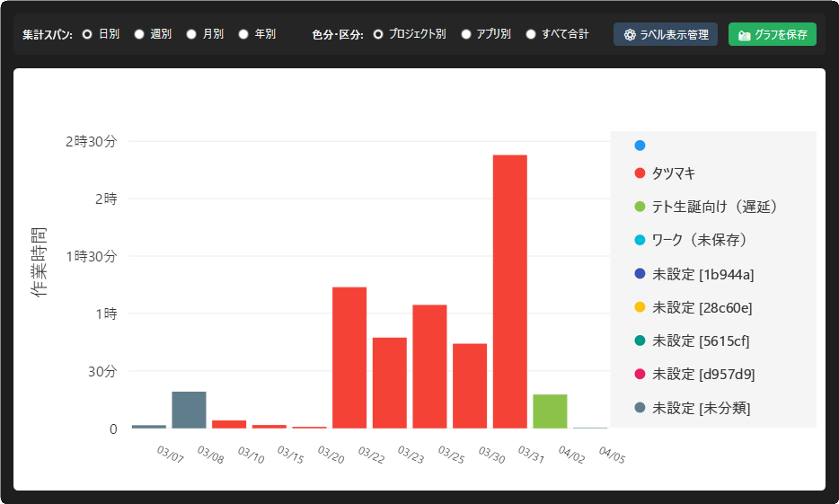The image size is (839, 504).
Task: Switch aggregation span to 週別
Action: click(x=139, y=34)
